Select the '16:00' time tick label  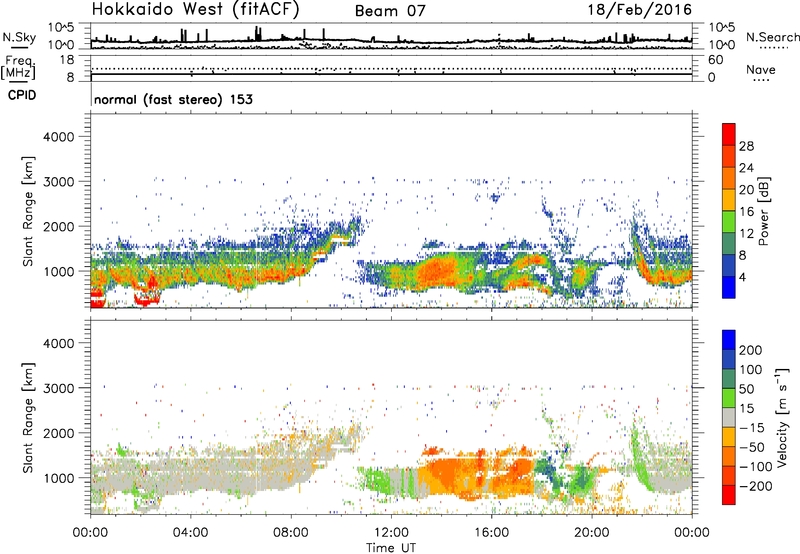(491, 533)
